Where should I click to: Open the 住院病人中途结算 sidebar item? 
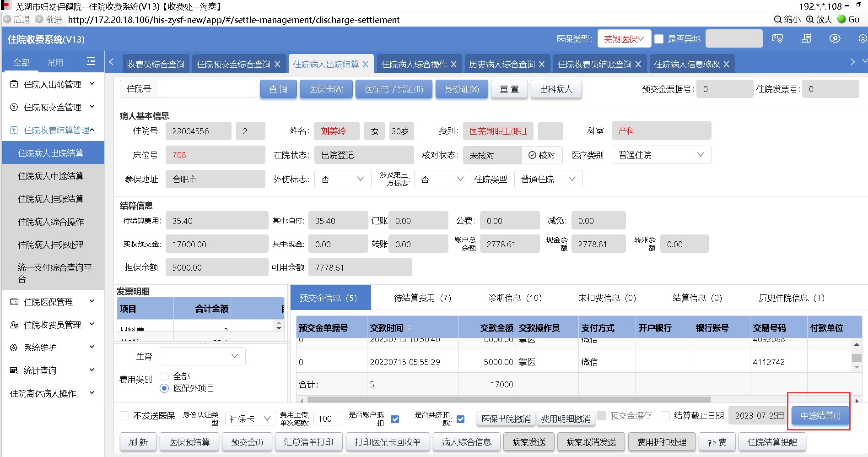click(x=53, y=176)
